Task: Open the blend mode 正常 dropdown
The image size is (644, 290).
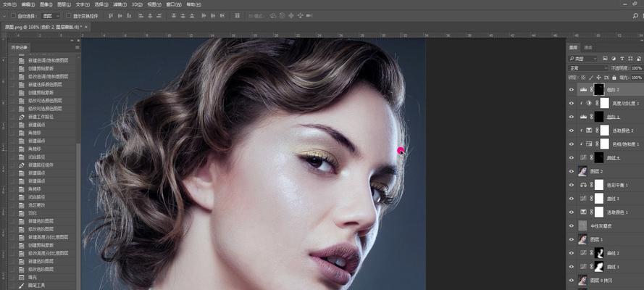Action: click(x=588, y=68)
